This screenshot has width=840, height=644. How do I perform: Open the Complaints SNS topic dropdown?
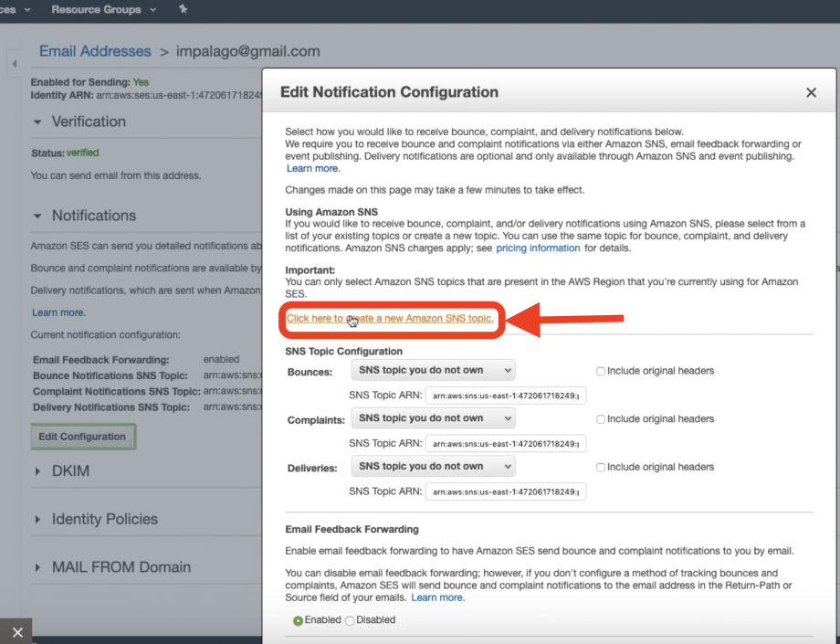coord(433,418)
